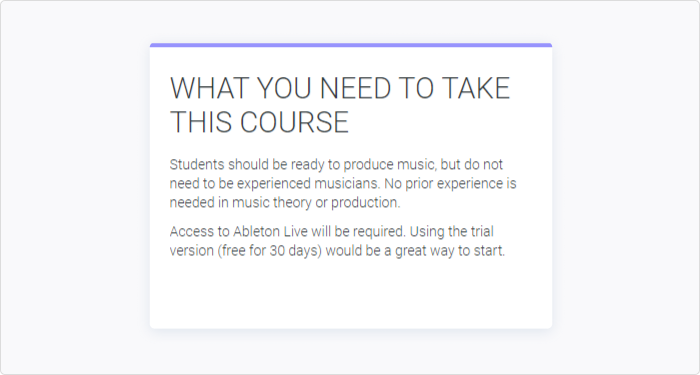Click the purple accent bar atop the card

[351, 45]
